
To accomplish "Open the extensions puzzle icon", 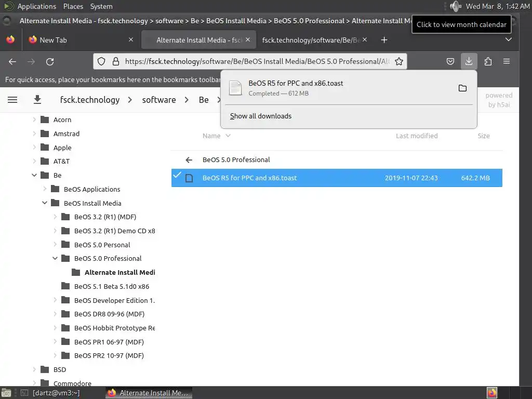I will 488,61.
